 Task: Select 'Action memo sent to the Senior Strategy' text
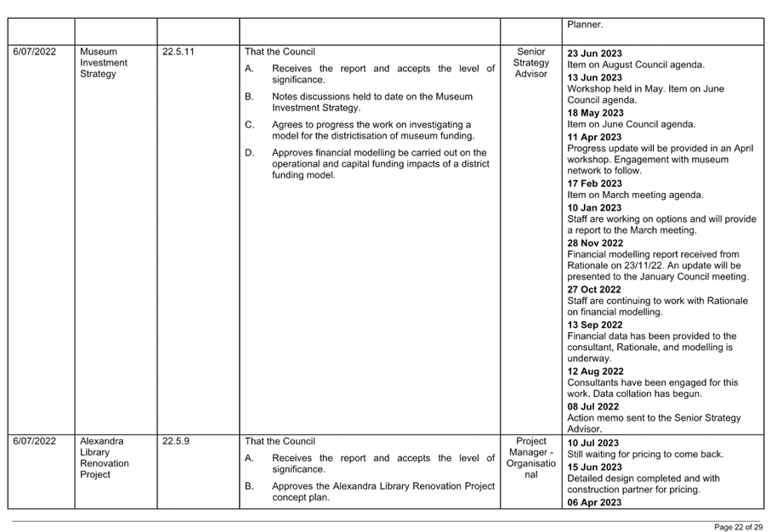click(654, 418)
